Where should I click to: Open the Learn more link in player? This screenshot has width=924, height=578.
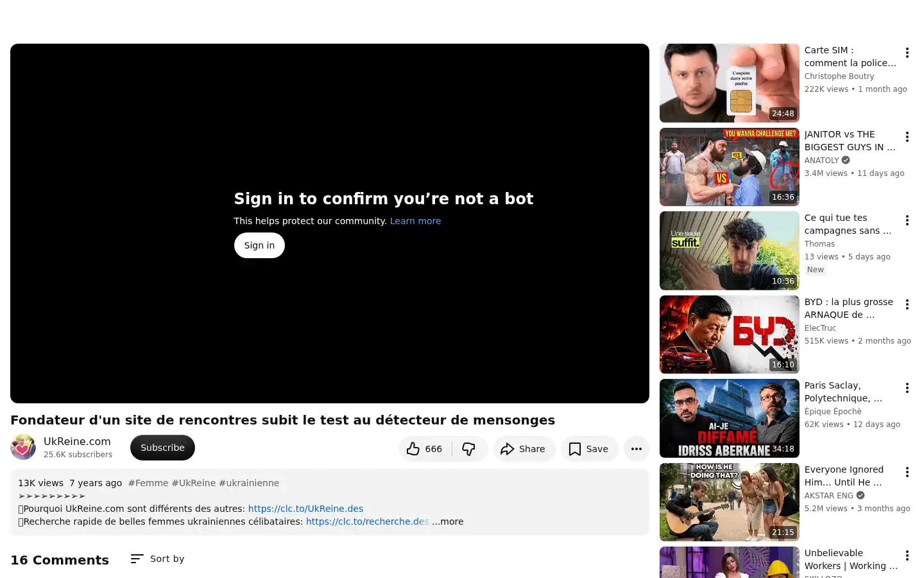click(415, 221)
